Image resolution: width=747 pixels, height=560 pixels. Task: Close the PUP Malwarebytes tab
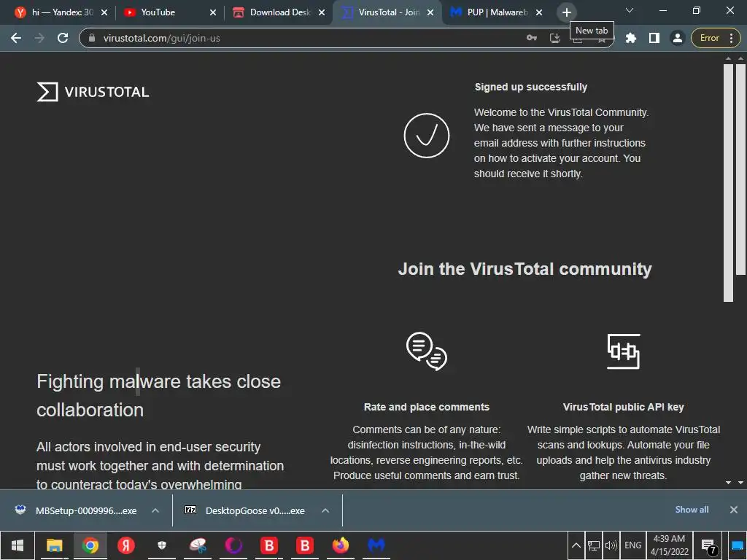tap(539, 12)
